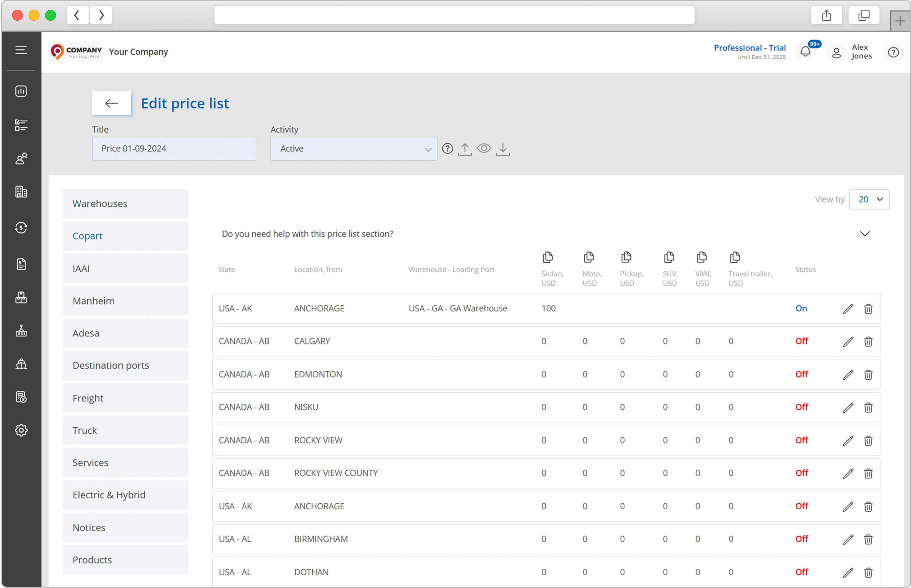
Task: Select the Adesa section tab
Action: pos(126,333)
